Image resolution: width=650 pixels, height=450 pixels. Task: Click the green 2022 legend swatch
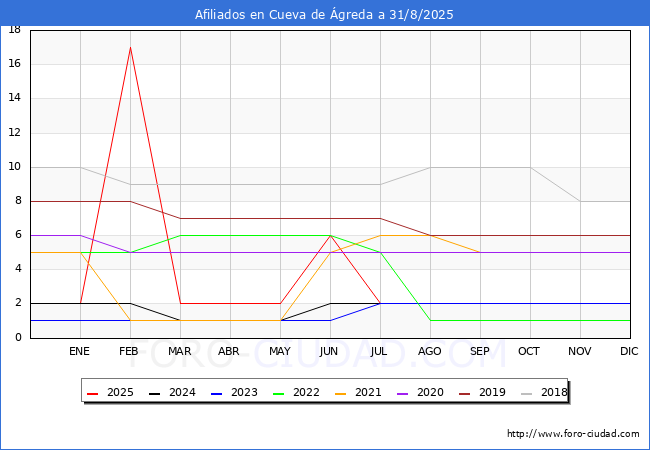pos(279,393)
